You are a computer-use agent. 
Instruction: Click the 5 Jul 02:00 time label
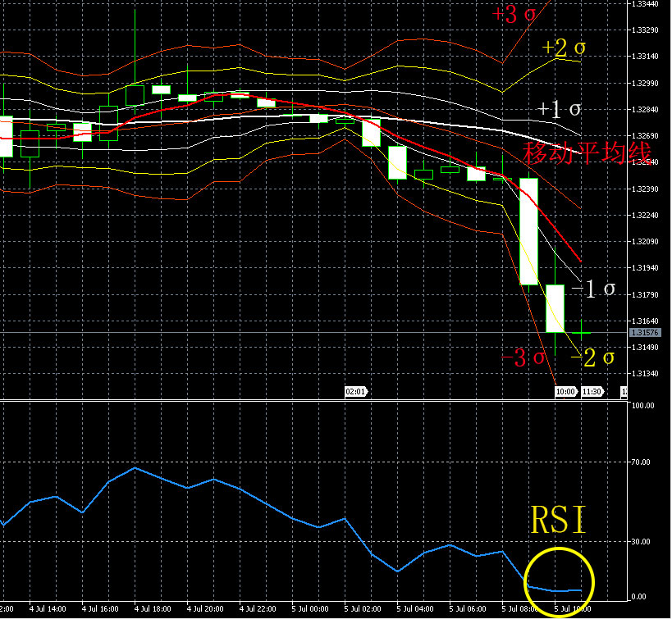pyautogui.click(x=363, y=608)
